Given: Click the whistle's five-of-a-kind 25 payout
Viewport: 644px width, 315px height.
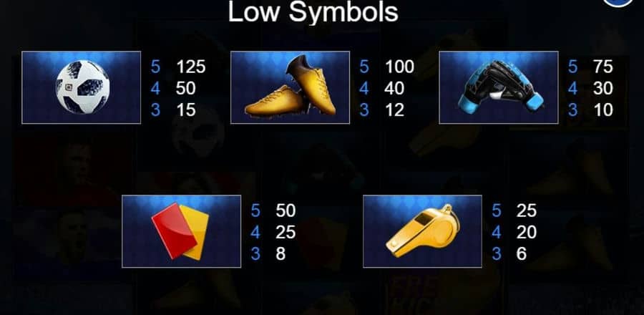Looking at the screenshot, I should tap(527, 210).
